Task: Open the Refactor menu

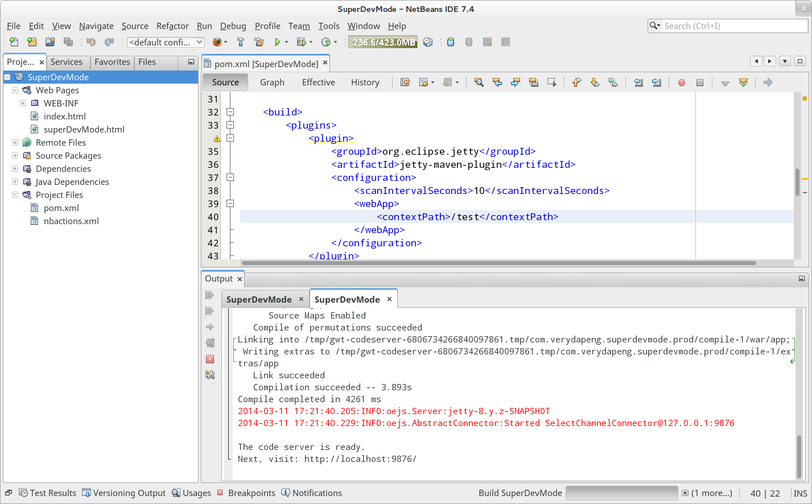Action: pos(172,26)
